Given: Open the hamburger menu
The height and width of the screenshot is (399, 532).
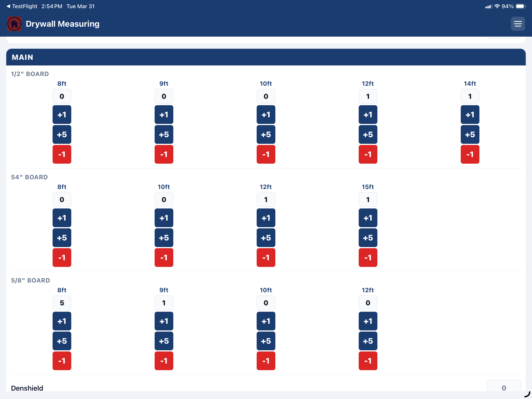Looking at the screenshot, I should [518, 24].
